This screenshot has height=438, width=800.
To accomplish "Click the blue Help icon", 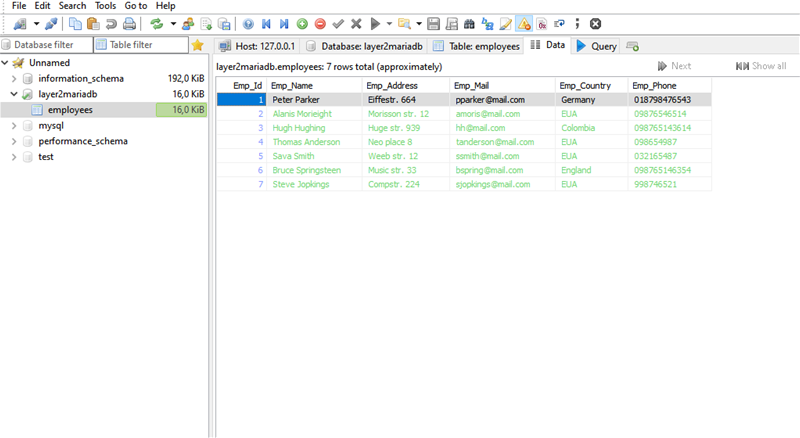I will click(x=248, y=23).
